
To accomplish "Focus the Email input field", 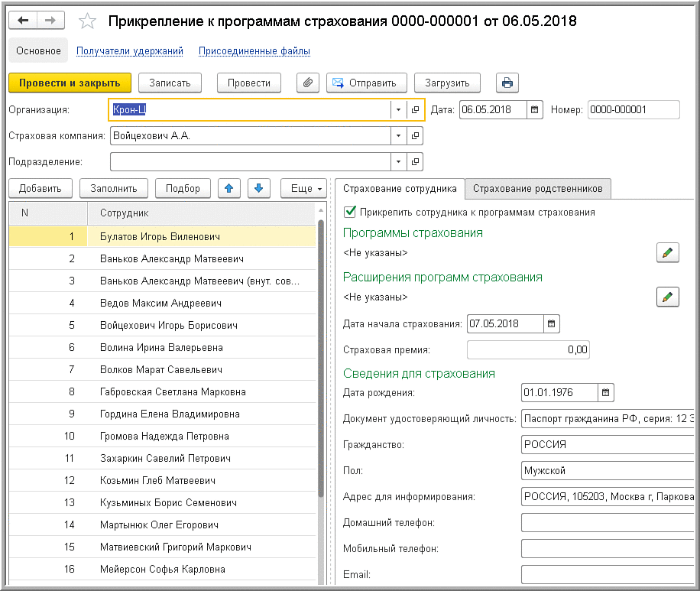I will pos(607,574).
